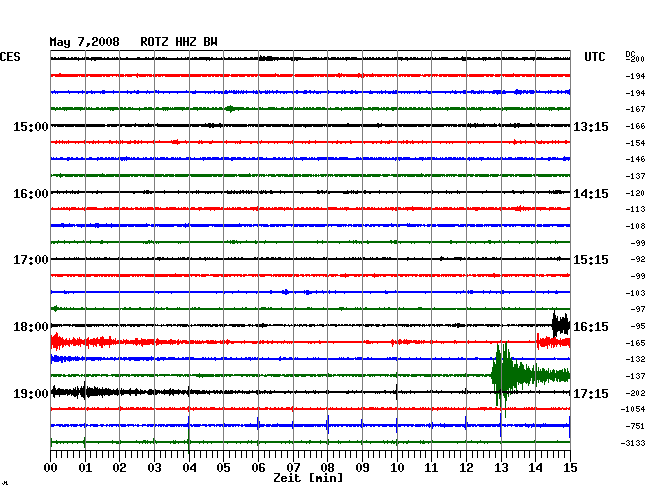Click the DC offset value "-132"
This screenshot has height=494, width=650.
(635, 359)
